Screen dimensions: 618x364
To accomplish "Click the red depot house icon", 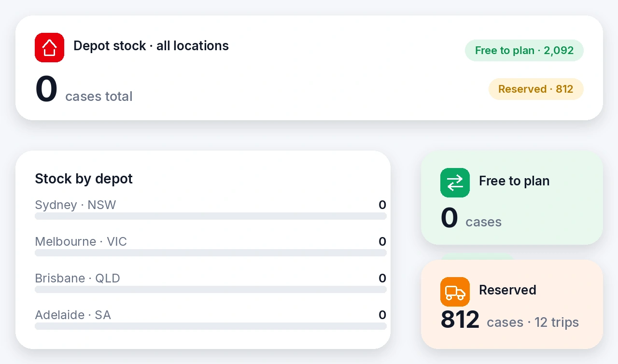I will click(49, 47).
